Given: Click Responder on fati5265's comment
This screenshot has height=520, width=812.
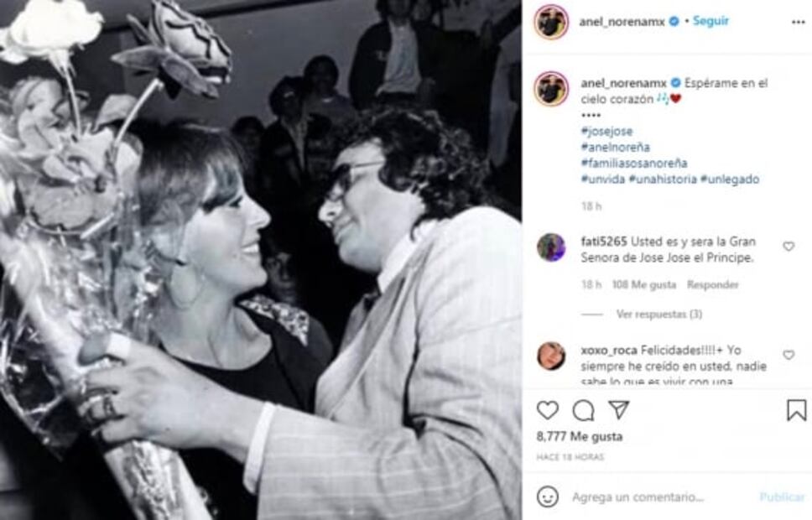Looking at the screenshot, I should [x=712, y=285].
